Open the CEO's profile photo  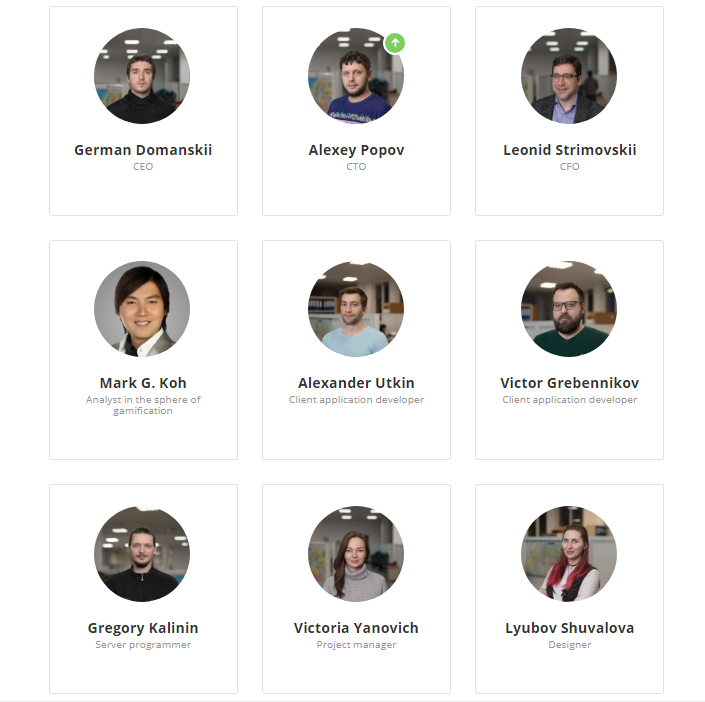(142, 76)
